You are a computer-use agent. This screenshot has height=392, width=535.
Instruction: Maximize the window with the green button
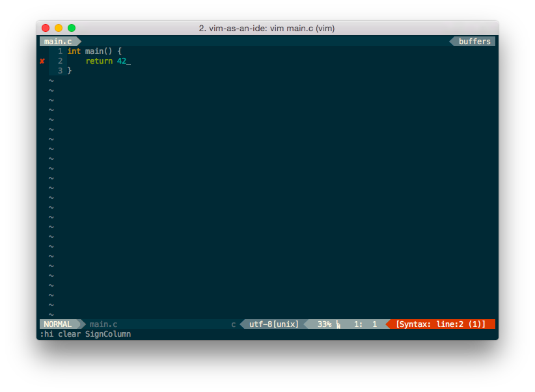coord(72,28)
